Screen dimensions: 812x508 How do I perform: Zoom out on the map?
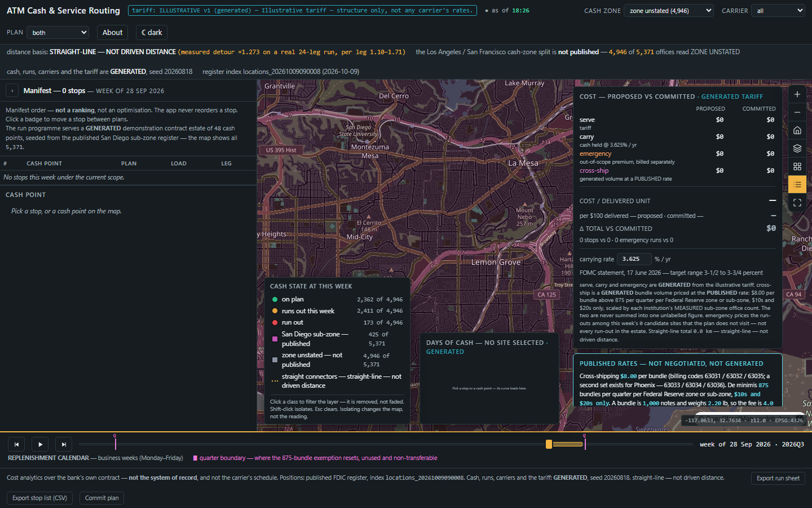click(797, 112)
